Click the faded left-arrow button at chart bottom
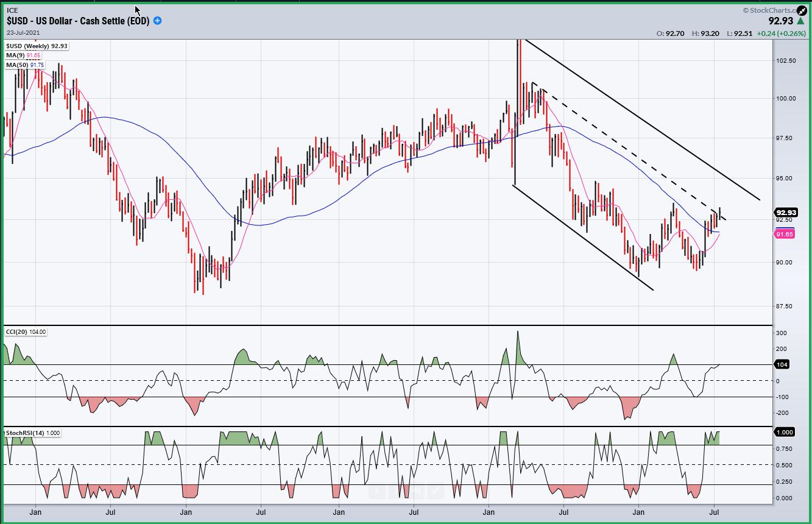The image size is (812, 524). [377, 490]
